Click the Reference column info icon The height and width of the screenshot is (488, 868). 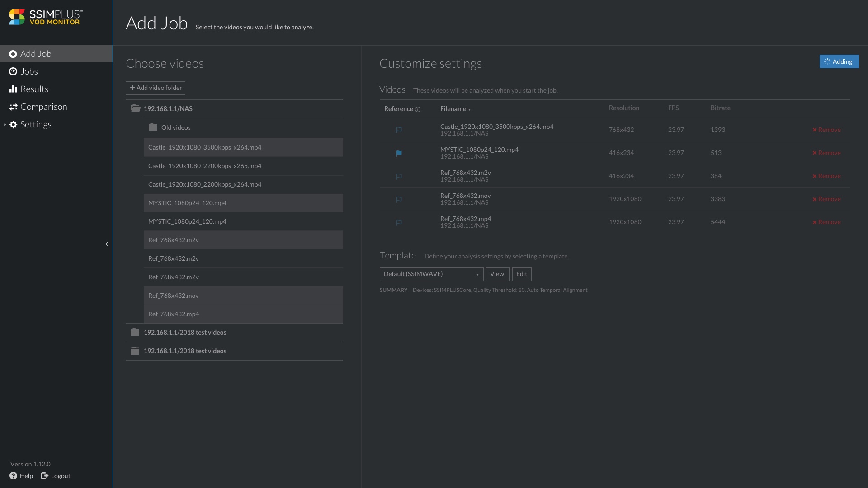tap(418, 109)
